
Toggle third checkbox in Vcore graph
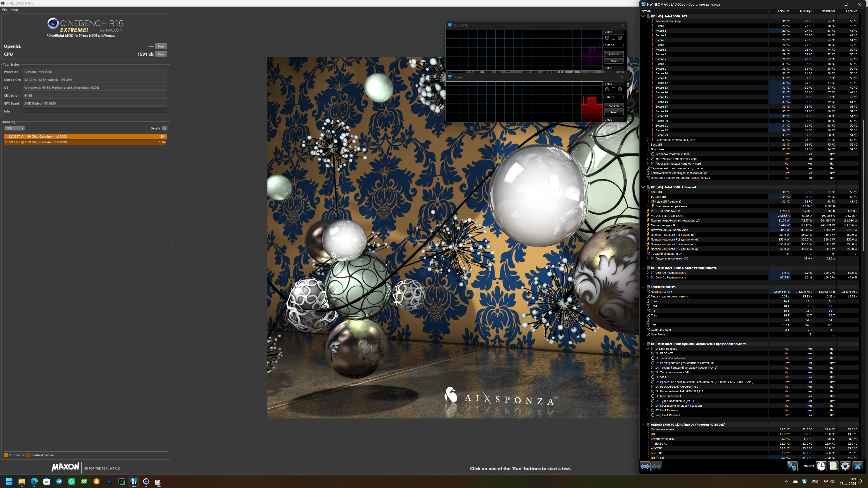tap(620, 89)
